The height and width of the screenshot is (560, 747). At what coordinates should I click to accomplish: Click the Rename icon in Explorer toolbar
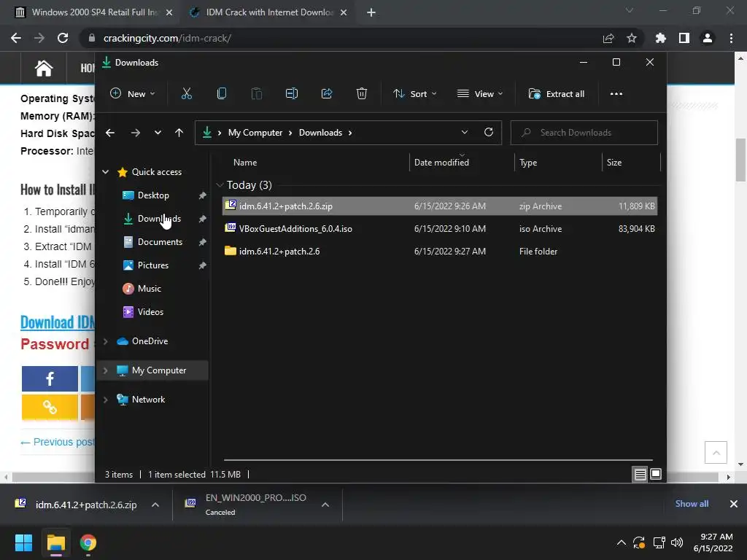pyautogui.click(x=292, y=94)
